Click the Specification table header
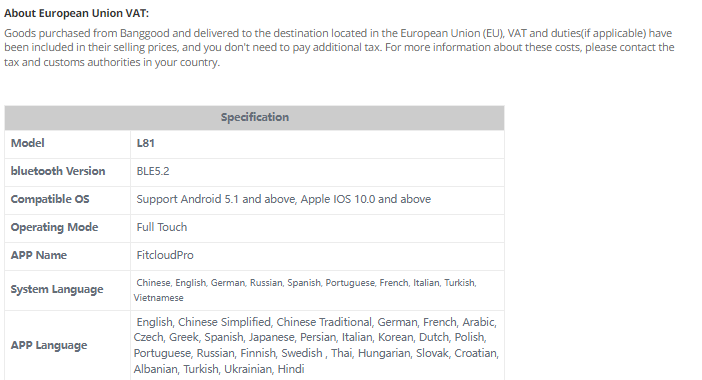Viewport: 702px width, 380px height. [x=254, y=117]
